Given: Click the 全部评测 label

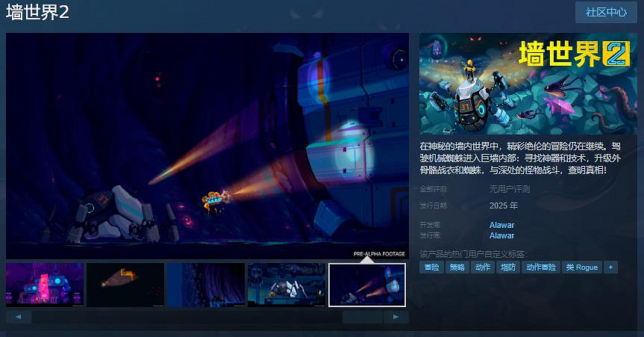Looking at the screenshot, I should pyautogui.click(x=434, y=189).
